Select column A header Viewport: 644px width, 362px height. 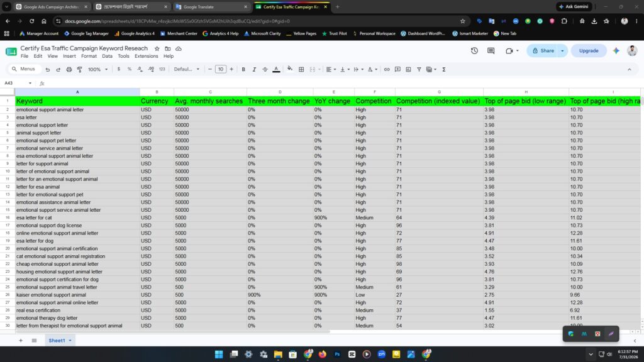click(x=77, y=92)
